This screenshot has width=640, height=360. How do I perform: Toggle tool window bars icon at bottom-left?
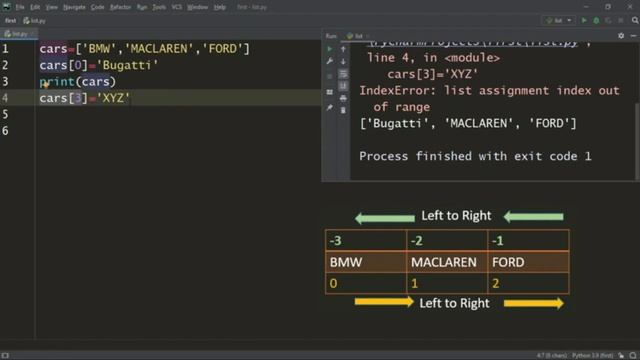pos(5,356)
